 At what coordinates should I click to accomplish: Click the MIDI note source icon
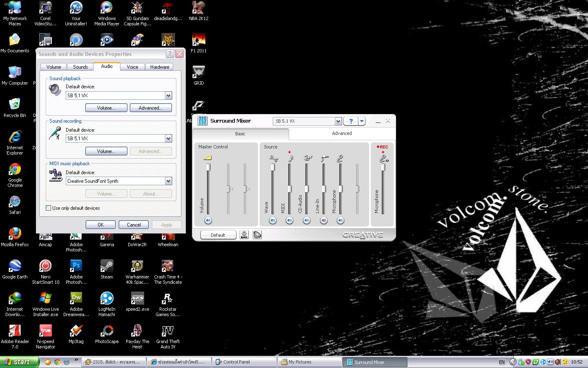click(x=290, y=158)
